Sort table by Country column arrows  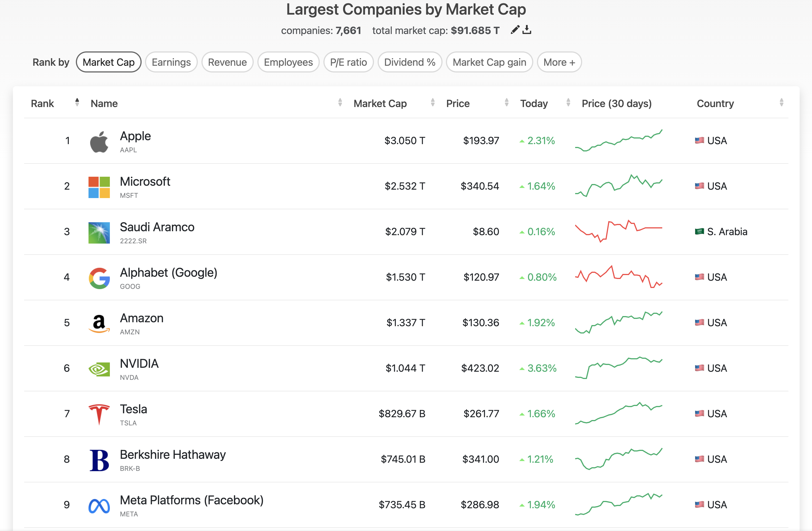tap(781, 102)
